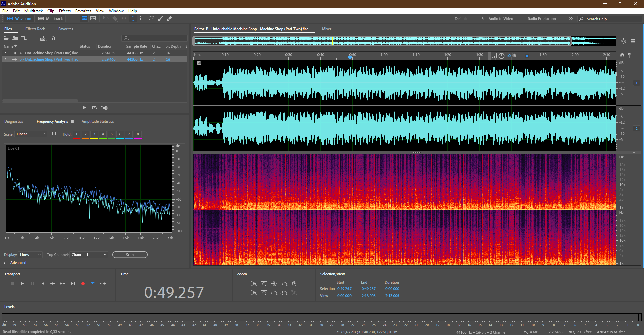The height and width of the screenshot is (335, 644).
Task: Click the Record transport button
Action: coord(83,284)
